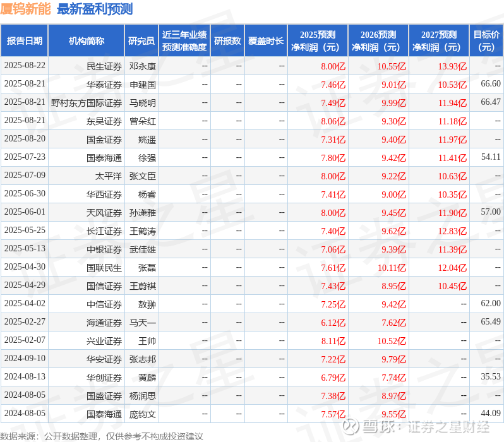Click the 最新盈利预测 heading
This screenshot has height=442, width=504.
[95, 9]
